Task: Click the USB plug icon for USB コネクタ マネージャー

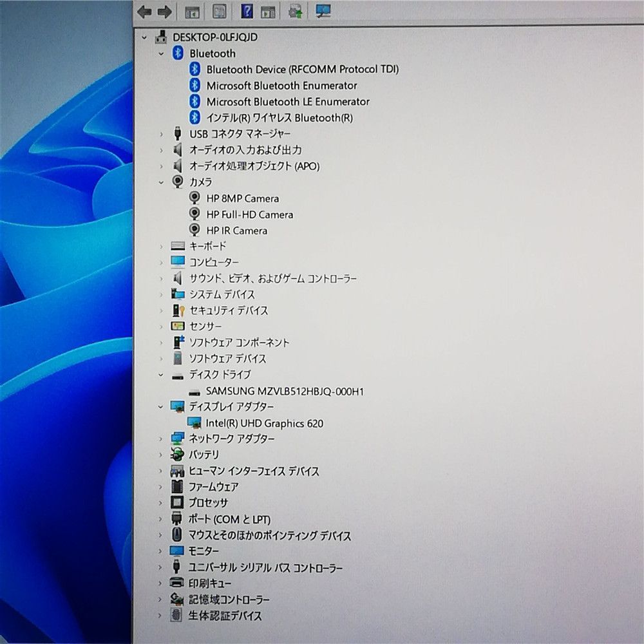Action: point(178,133)
